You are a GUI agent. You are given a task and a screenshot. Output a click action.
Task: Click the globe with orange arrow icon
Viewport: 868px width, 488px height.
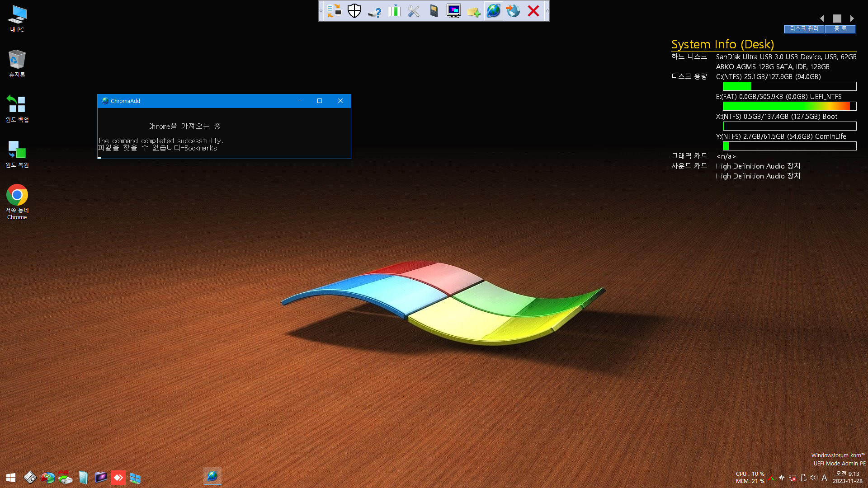click(514, 11)
